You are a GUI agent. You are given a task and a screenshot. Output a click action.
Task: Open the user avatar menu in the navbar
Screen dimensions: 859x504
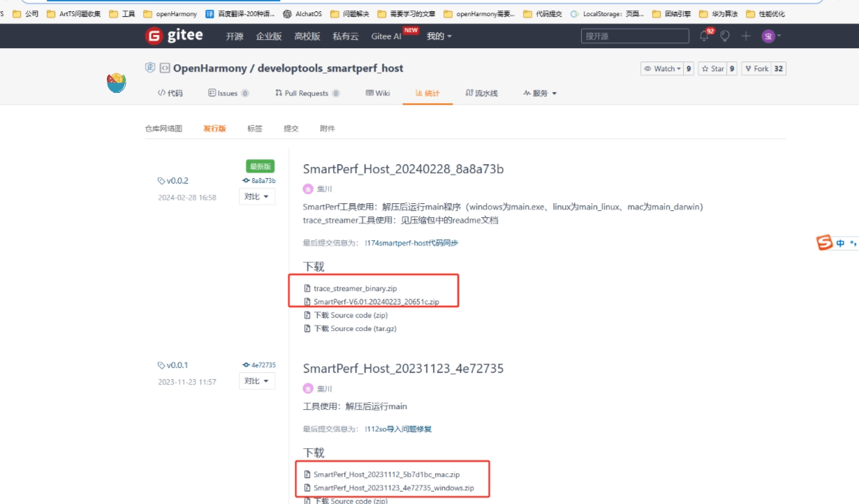point(768,36)
